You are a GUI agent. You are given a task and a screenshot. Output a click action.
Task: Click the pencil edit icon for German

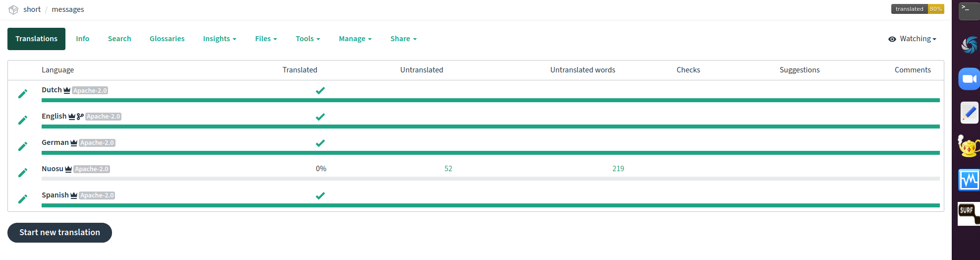[x=23, y=146]
